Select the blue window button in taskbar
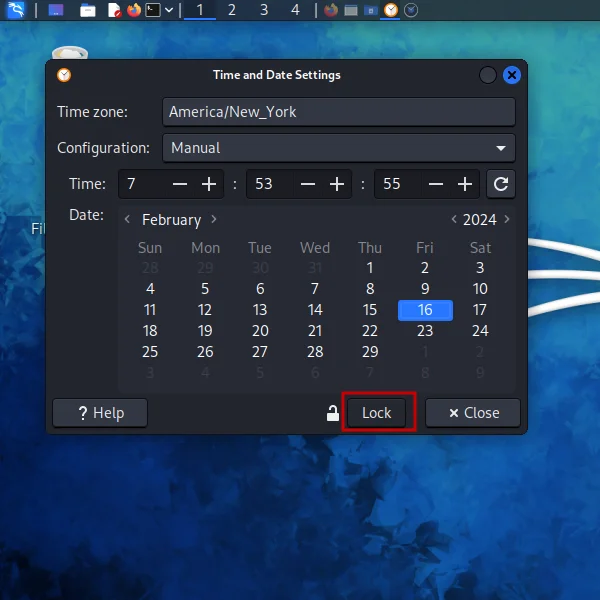This screenshot has width=600, height=600. coord(370,10)
